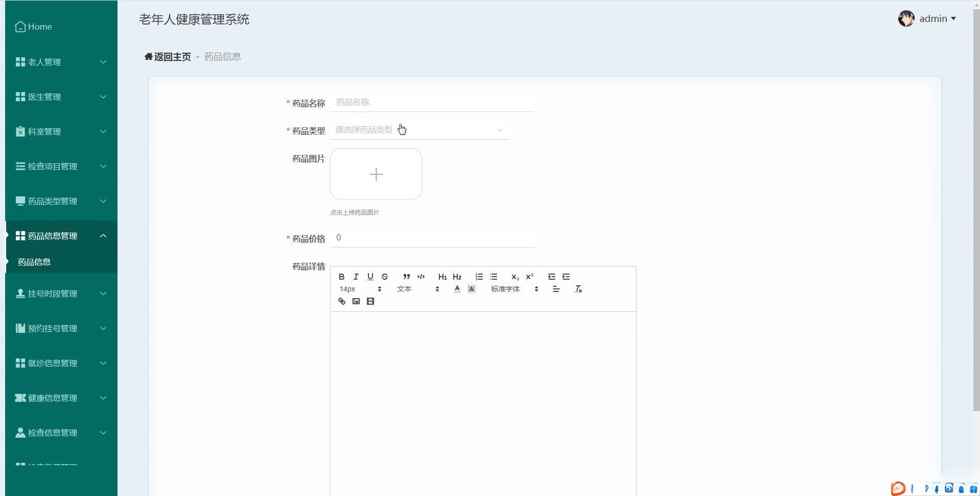
Task: Open the 文本 heading style dropdown
Action: click(x=417, y=289)
